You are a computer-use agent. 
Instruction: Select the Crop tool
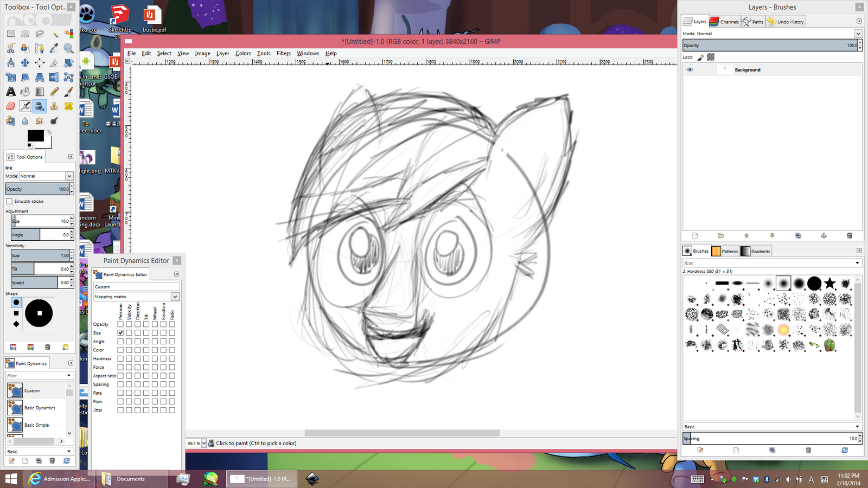point(54,63)
